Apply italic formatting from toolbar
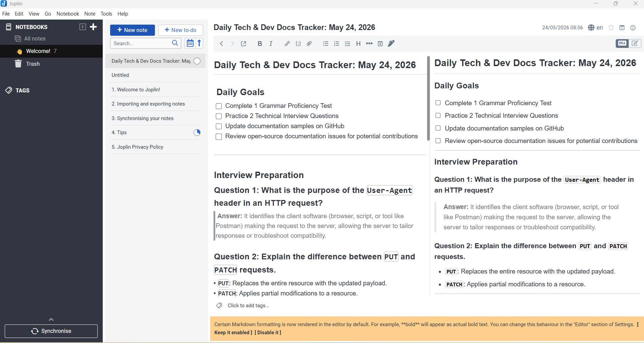 click(x=271, y=44)
